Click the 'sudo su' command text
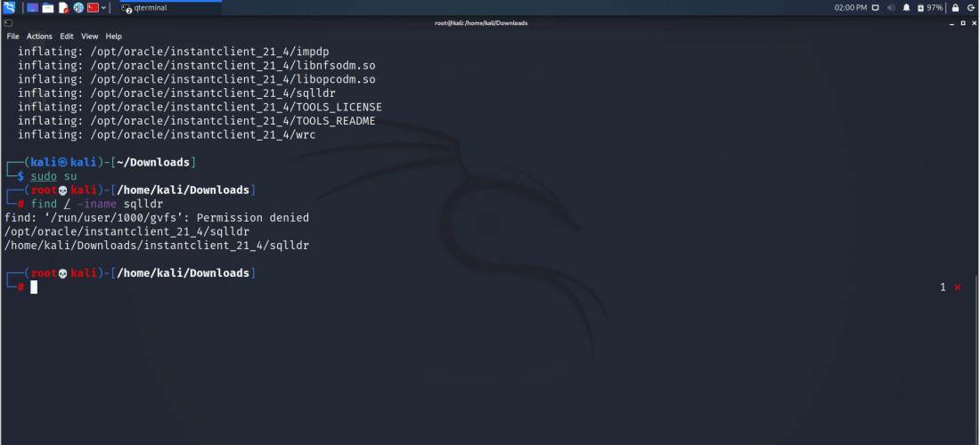The height and width of the screenshot is (445, 980). 53,176
